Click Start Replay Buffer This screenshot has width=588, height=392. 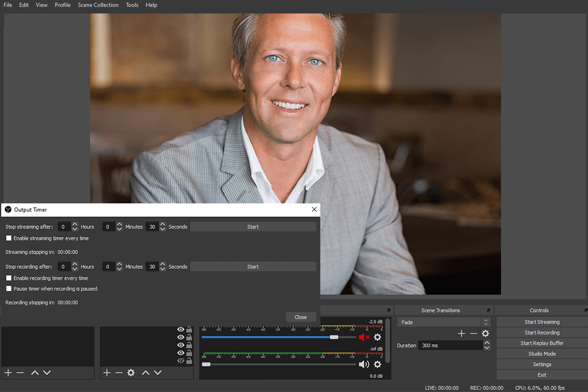[541, 343]
